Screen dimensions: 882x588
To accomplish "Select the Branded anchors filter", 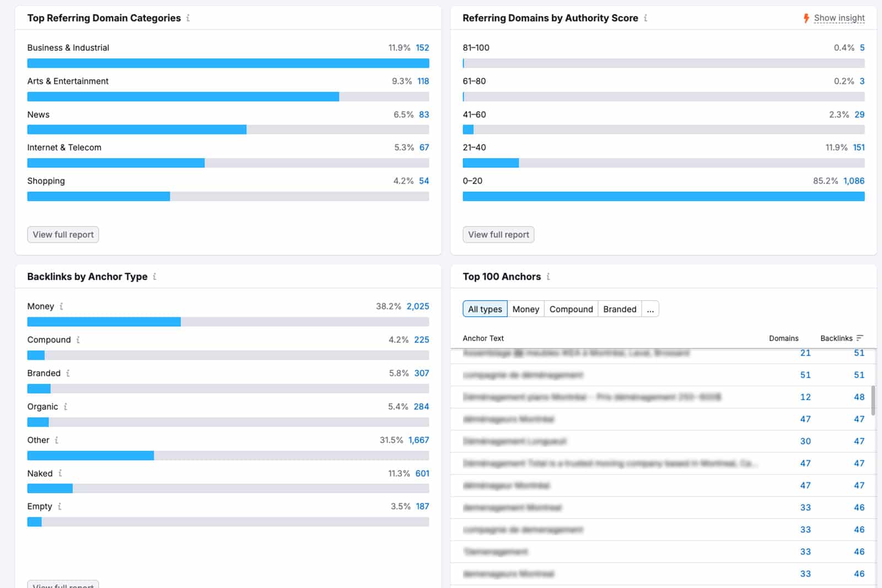I will click(619, 309).
